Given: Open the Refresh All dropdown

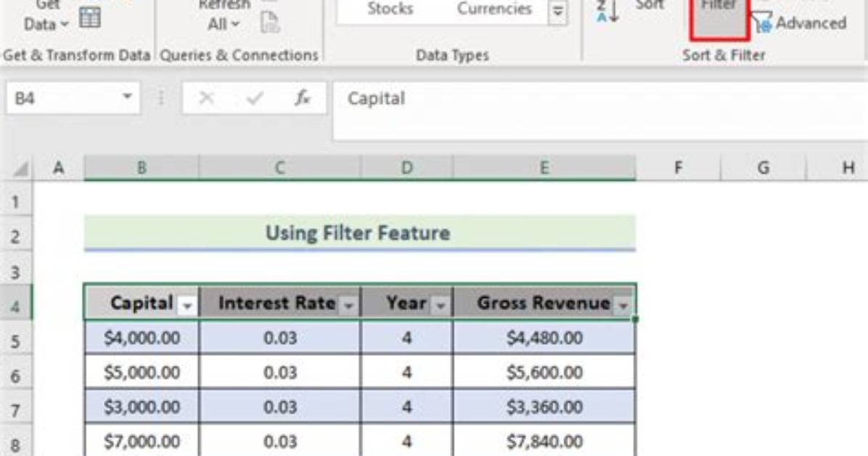Looking at the screenshot, I should pyautogui.click(x=224, y=15).
